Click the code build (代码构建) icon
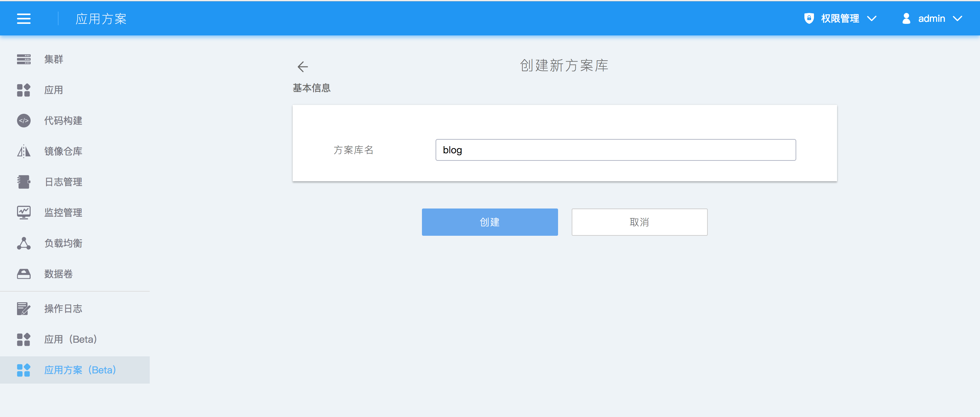The height and width of the screenshot is (417, 980). coord(23,121)
